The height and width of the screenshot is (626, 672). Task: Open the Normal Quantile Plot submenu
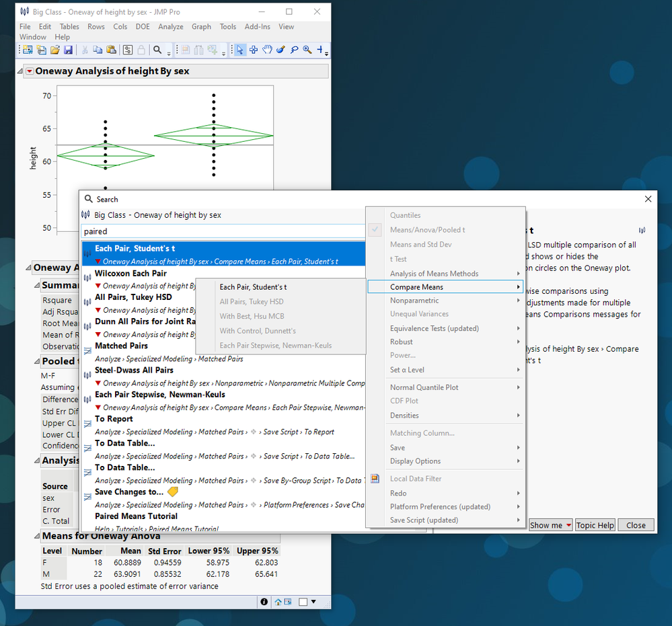(445, 387)
